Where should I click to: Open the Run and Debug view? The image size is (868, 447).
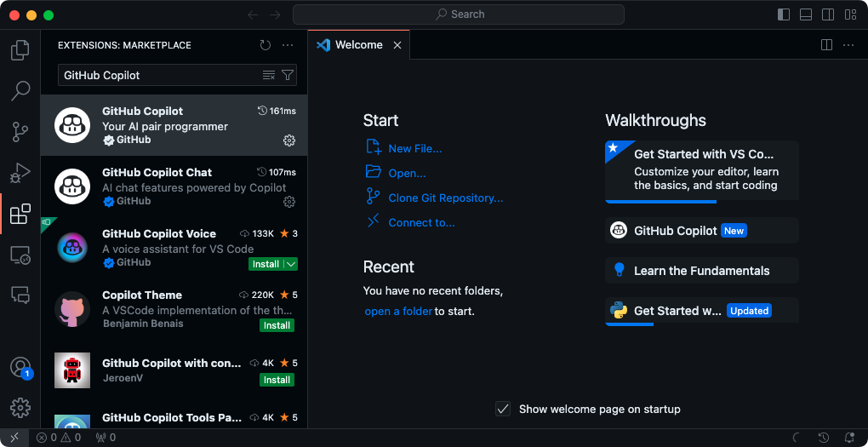(x=20, y=173)
